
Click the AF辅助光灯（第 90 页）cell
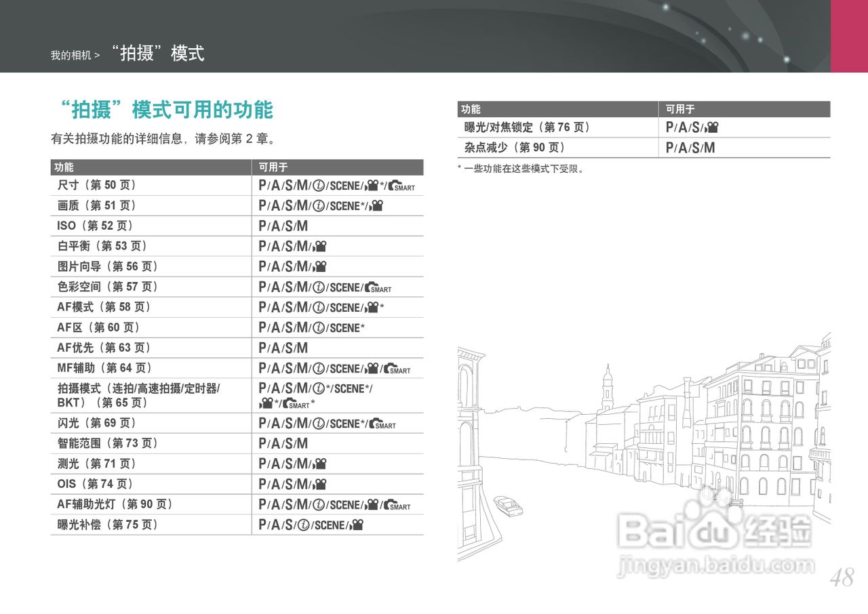(151, 505)
